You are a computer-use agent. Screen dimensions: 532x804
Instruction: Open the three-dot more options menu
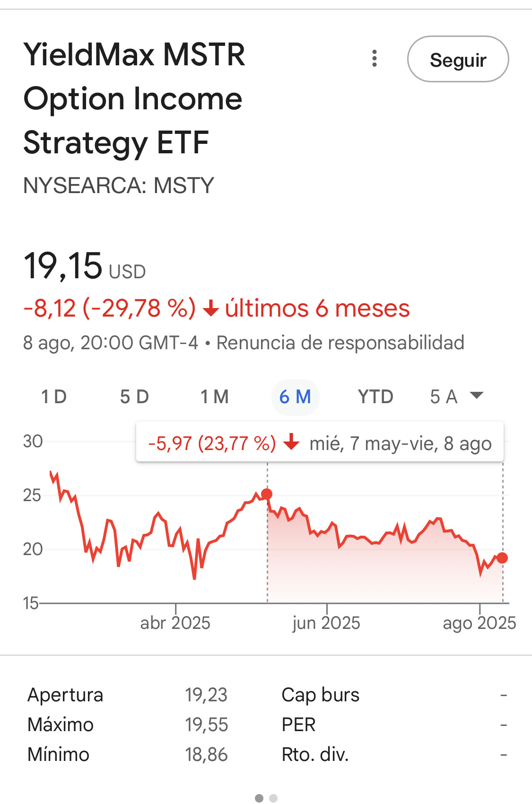375,59
